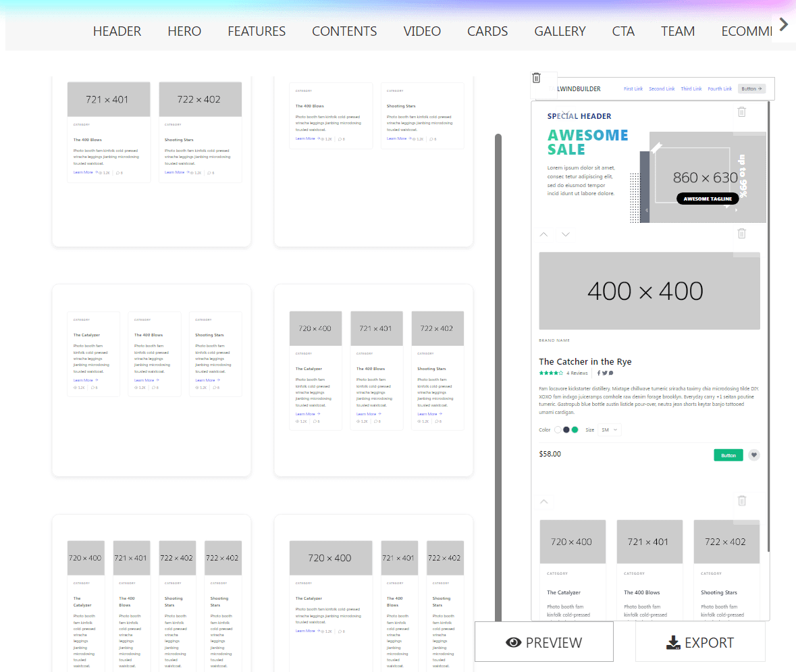Pick the green color swatch
The height and width of the screenshot is (672, 796).
(x=575, y=430)
